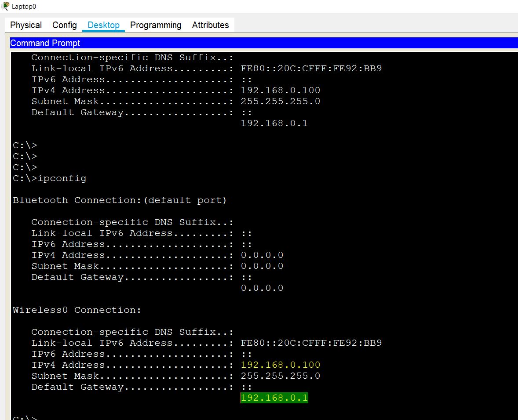Click the Bluetooth Connection heading
518x420 pixels.
click(x=120, y=200)
